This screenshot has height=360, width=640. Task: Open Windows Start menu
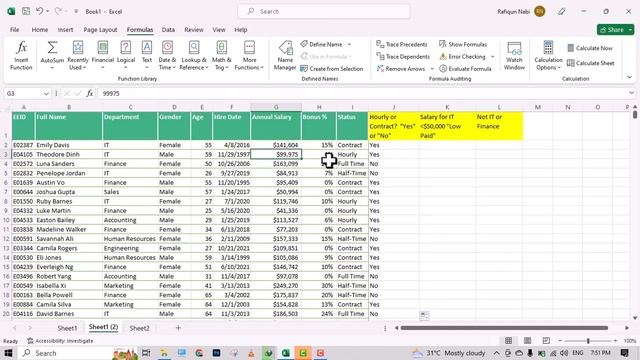point(8,353)
